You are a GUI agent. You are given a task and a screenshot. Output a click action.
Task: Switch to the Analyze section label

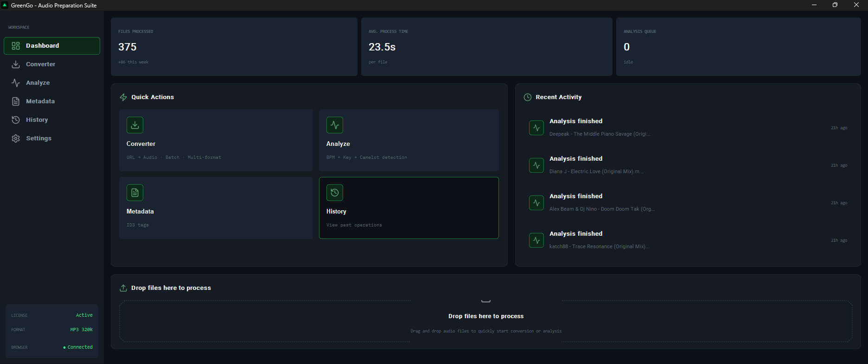38,83
